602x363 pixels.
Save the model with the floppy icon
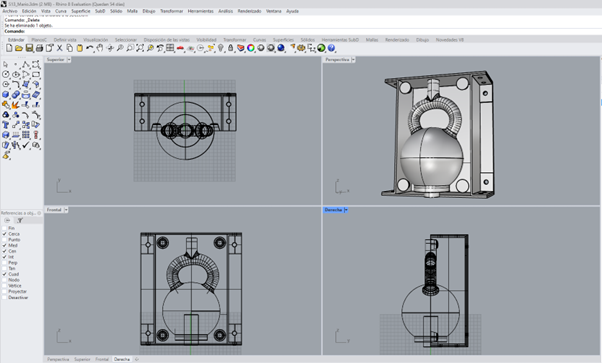(x=29, y=48)
